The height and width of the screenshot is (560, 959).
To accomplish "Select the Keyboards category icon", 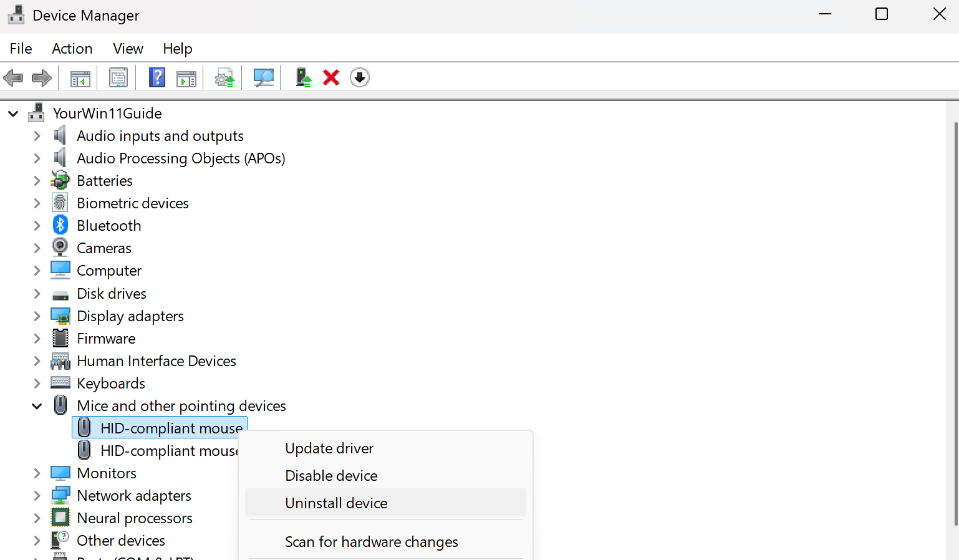I will pyautogui.click(x=60, y=382).
